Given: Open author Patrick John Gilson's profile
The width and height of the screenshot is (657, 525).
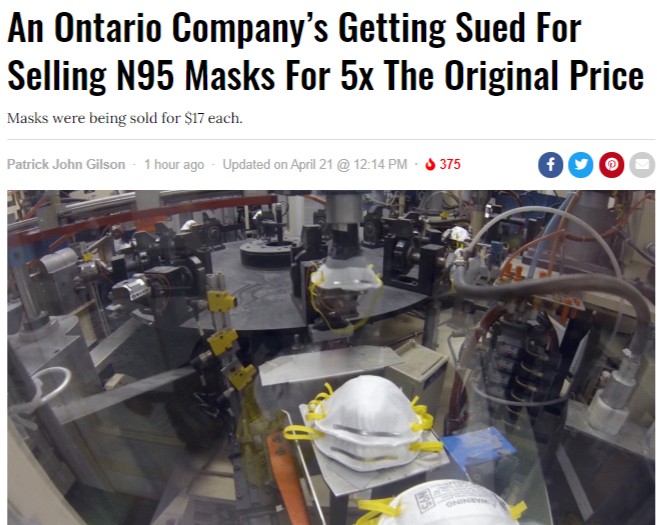Looking at the screenshot, I should (66, 164).
